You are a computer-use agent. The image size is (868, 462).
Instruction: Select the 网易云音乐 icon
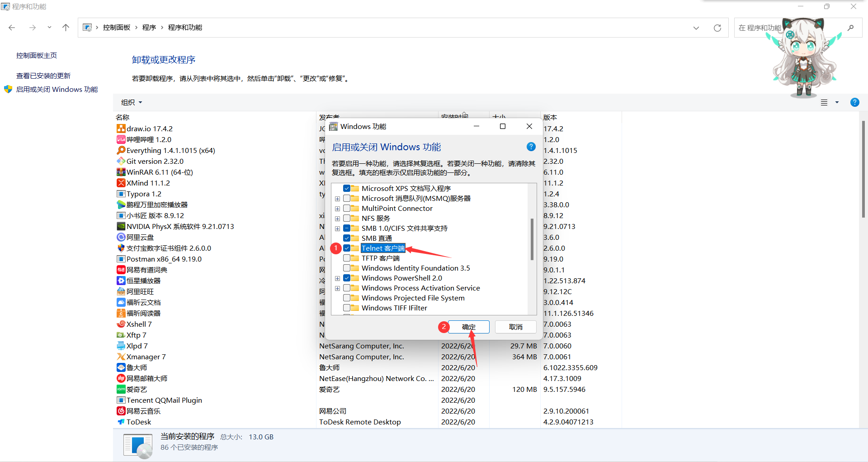tap(121, 411)
